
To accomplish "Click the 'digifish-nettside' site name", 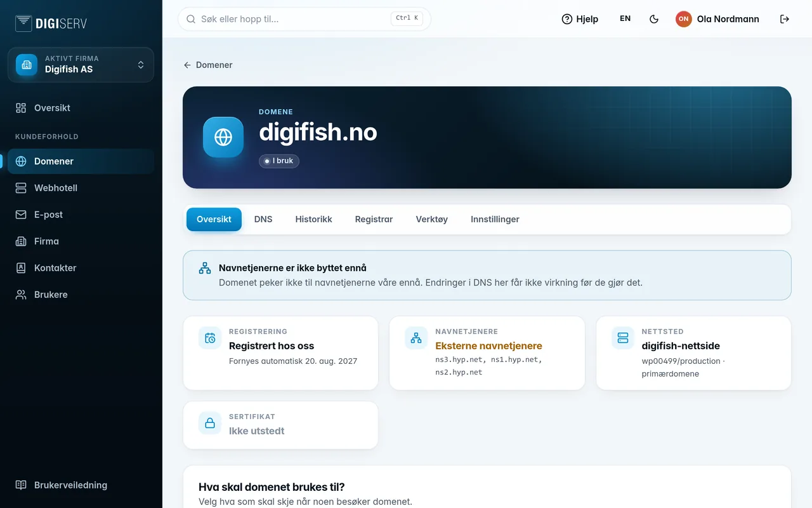I will tap(681, 346).
